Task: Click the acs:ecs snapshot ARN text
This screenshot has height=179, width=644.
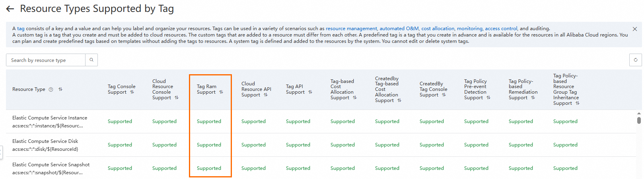Action: click(48, 173)
